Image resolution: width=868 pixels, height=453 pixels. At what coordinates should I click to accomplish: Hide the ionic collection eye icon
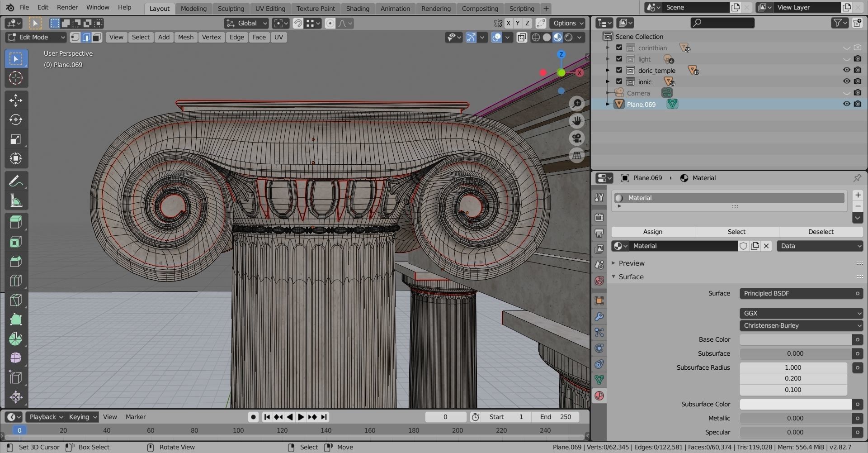(846, 81)
